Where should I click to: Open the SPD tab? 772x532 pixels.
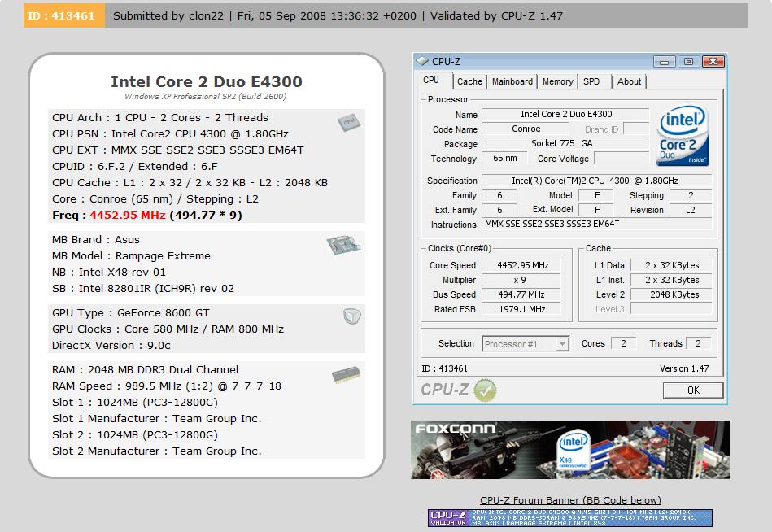(x=591, y=81)
